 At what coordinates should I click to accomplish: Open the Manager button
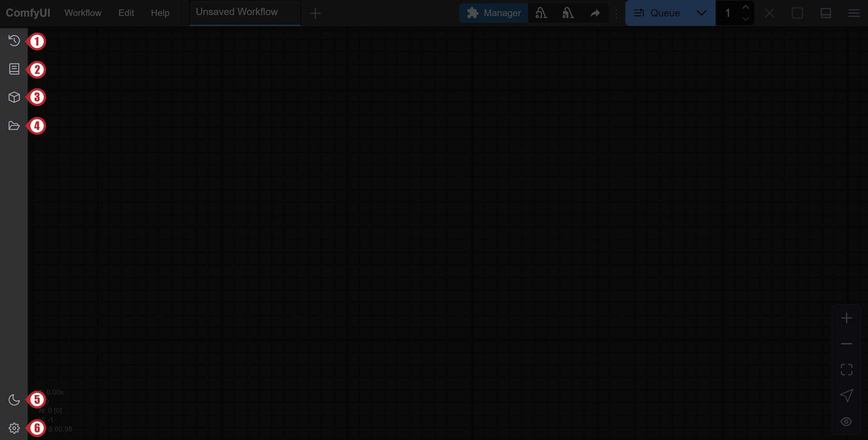click(x=494, y=13)
